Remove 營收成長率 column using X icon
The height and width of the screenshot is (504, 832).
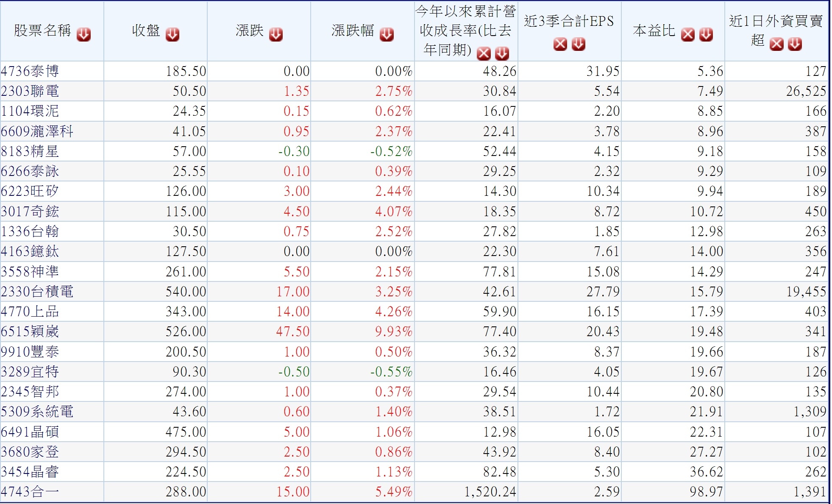[x=484, y=53]
